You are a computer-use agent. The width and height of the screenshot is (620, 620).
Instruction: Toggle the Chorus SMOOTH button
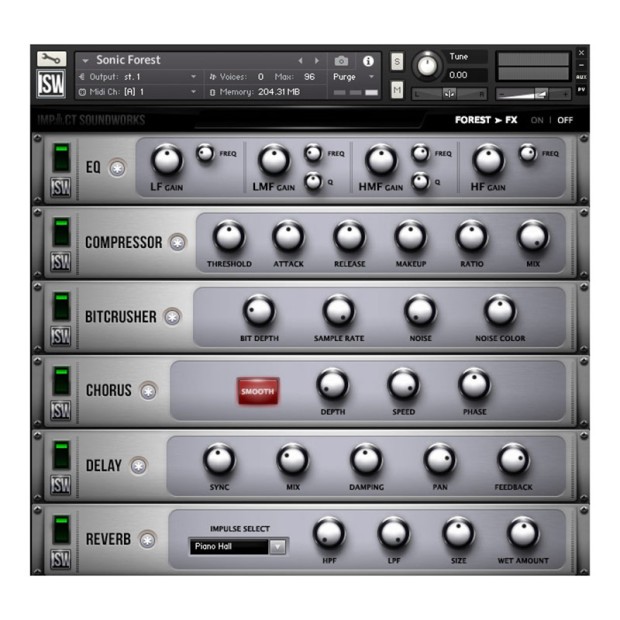tap(258, 391)
